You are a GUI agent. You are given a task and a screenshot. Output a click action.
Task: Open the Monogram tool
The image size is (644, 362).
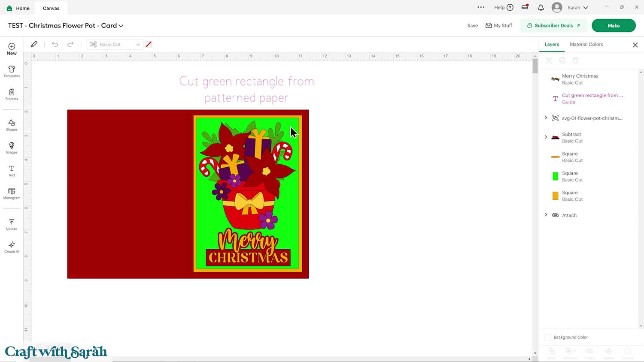point(12,193)
